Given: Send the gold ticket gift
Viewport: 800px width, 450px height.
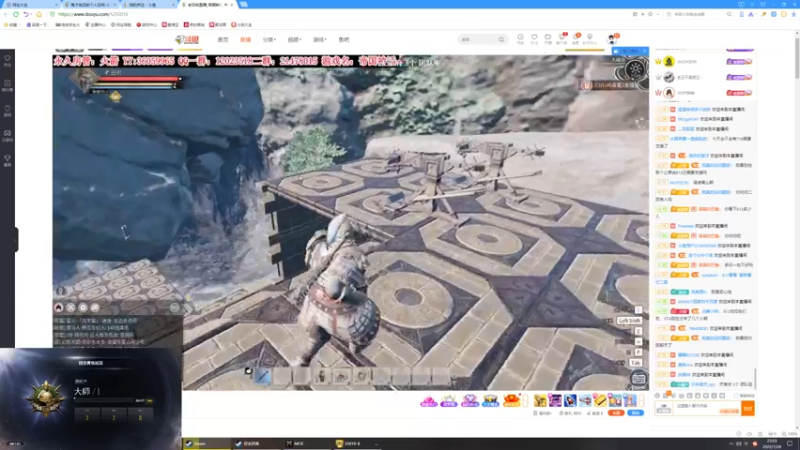Looking at the screenshot, I should [x=600, y=401].
